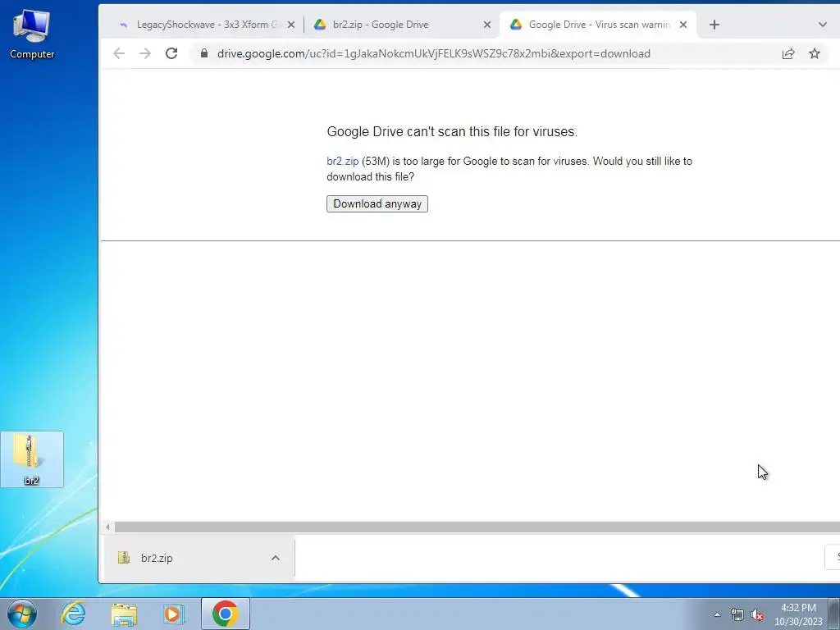Image resolution: width=840 pixels, height=630 pixels.
Task: Close the Virus scan warning tab
Action: [x=683, y=25]
